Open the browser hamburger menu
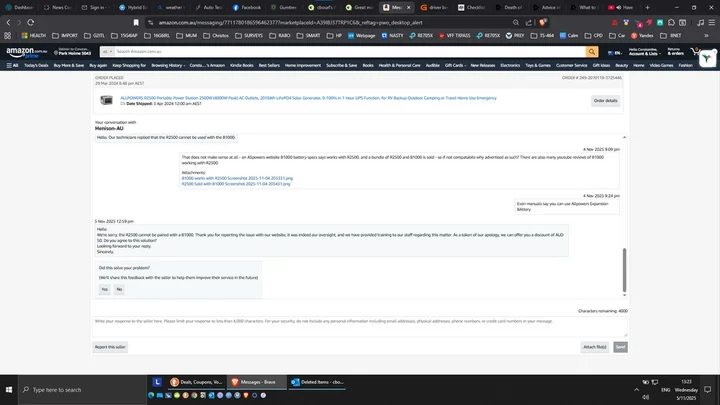The image size is (720, 405). [711, 22]
